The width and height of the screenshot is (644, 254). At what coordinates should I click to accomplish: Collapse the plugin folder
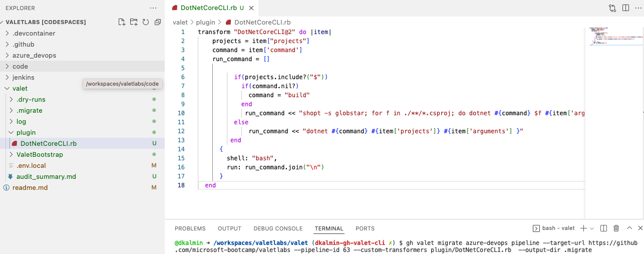[82, 132]
